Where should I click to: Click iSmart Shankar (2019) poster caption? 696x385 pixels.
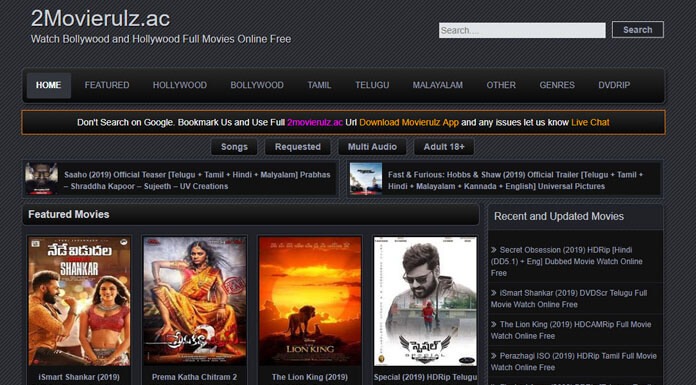pos(79,377)
